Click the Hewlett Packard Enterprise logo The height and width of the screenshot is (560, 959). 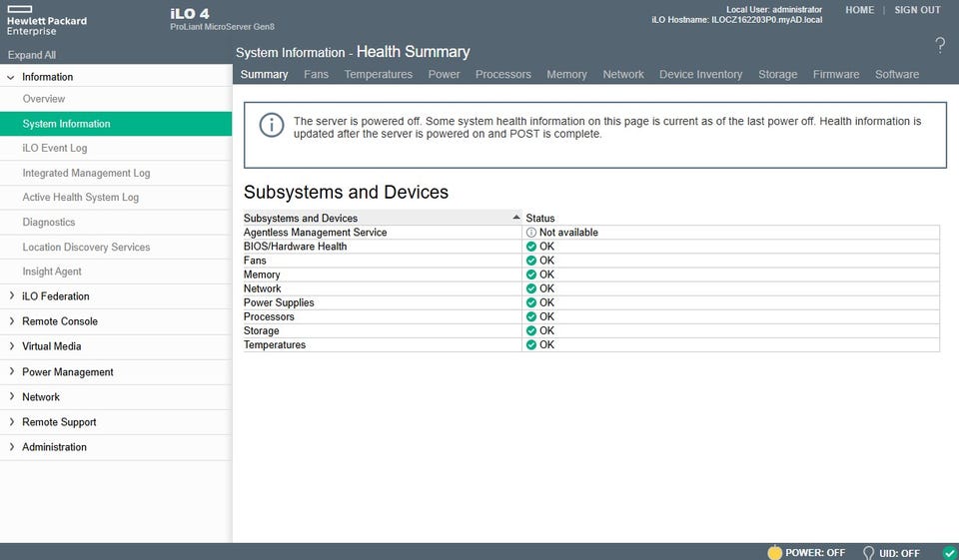[x=47, y=20]
